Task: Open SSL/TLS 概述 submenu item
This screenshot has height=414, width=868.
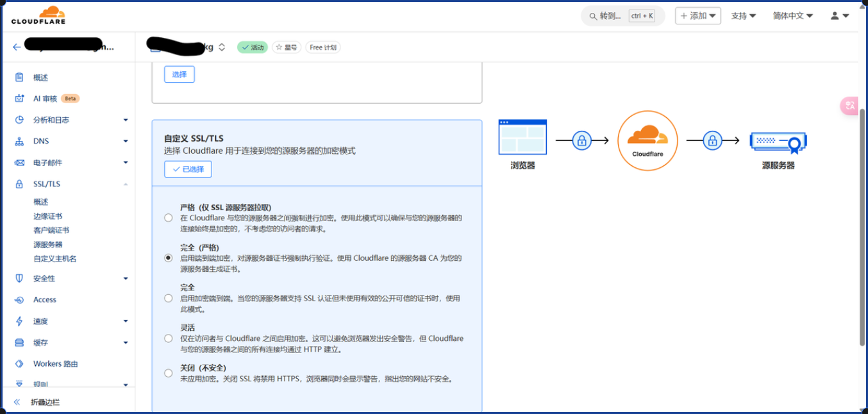Action: pyautogui.click(x=41, y=202)
